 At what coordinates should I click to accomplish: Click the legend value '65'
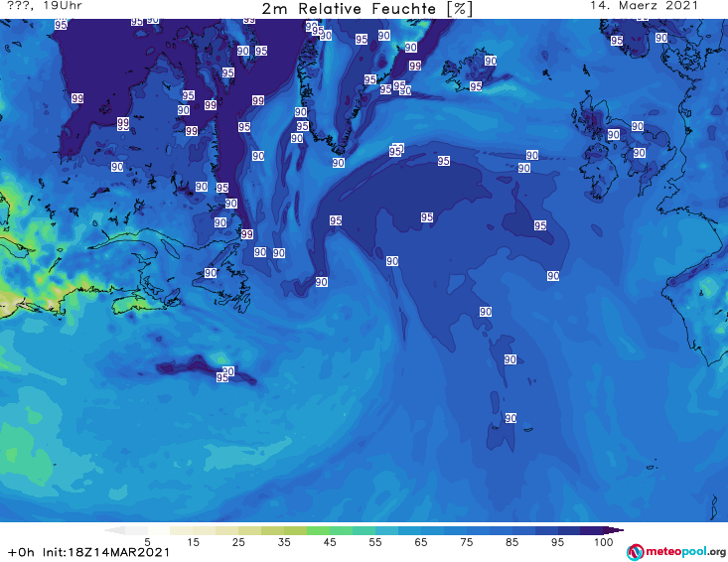[421, 542]
